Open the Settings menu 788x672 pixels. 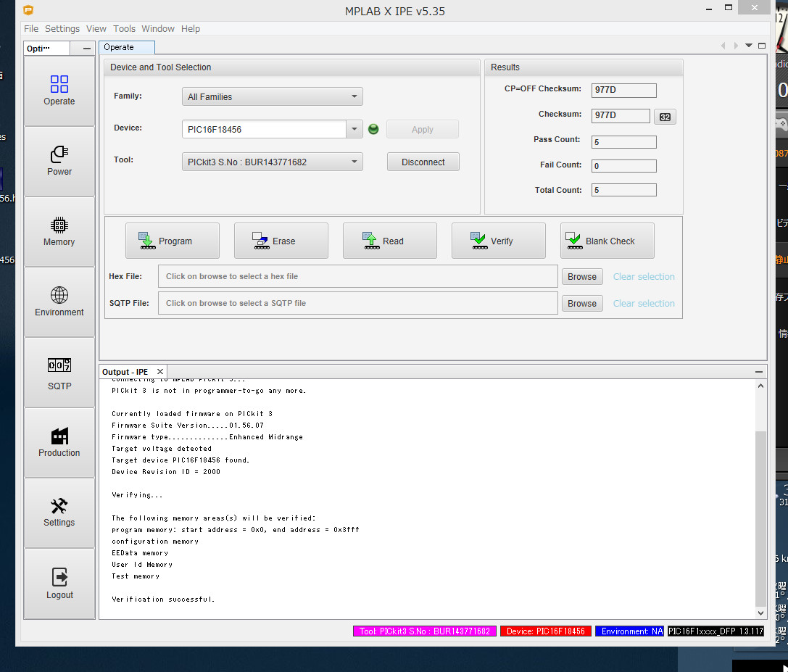tap(62, 29)
